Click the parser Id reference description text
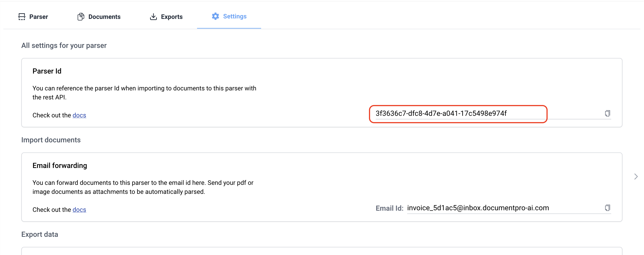This screenshot has height=255, width=644. tap(144, 93)
